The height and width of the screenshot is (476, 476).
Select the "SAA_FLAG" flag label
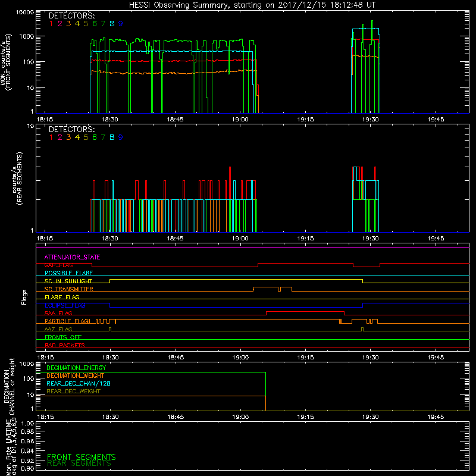(58, 313)
